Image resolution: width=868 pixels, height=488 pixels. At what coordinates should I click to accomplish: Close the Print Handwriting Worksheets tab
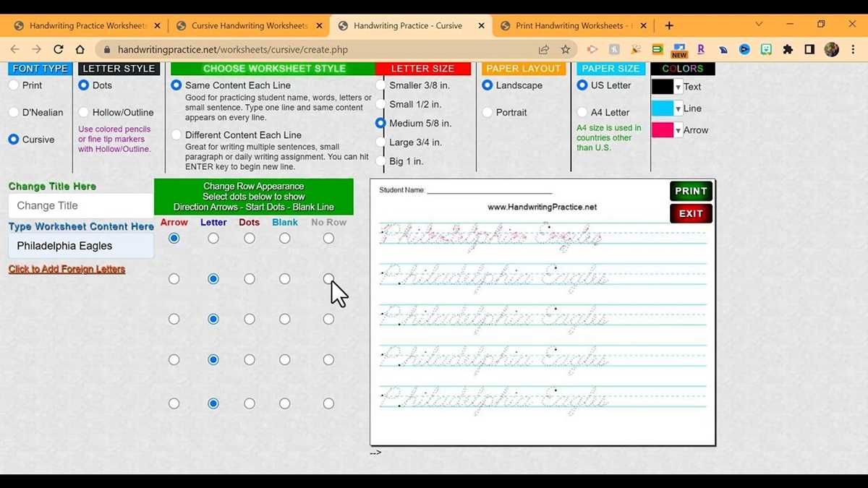tap(644, 25)
